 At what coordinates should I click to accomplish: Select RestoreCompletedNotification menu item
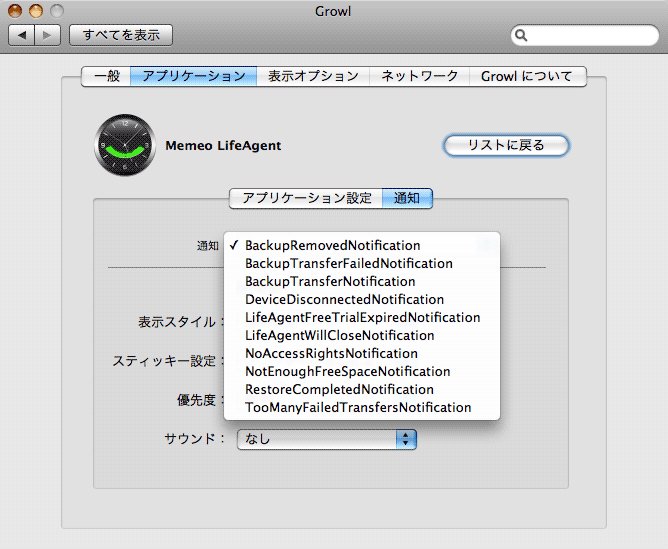[362, 389]
